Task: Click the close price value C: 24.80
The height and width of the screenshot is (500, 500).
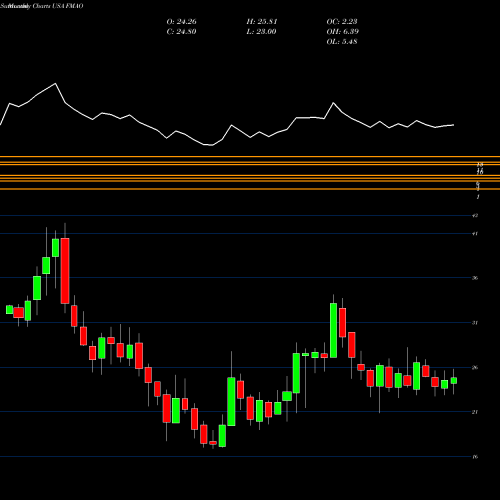Action: (181, 32)
